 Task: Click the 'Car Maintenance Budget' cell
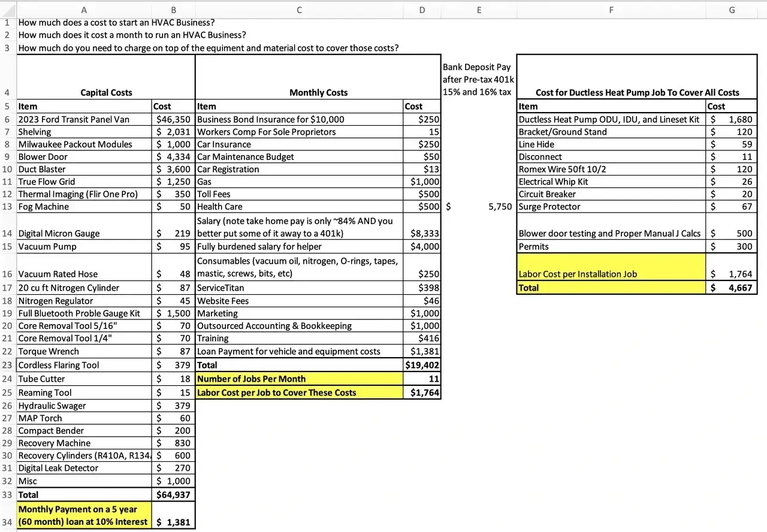point(300,157)
